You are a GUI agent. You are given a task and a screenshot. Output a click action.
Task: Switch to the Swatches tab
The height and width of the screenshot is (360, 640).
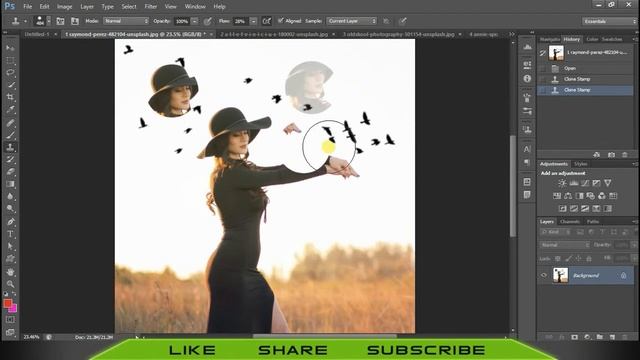(612, 39)
